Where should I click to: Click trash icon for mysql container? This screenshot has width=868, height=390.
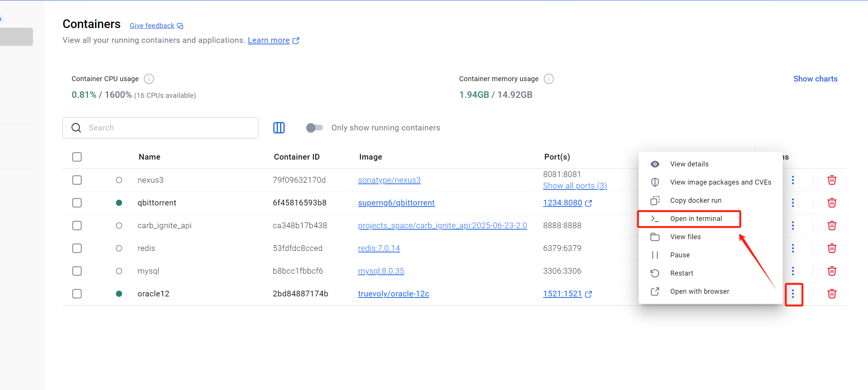tap(832, 271)
